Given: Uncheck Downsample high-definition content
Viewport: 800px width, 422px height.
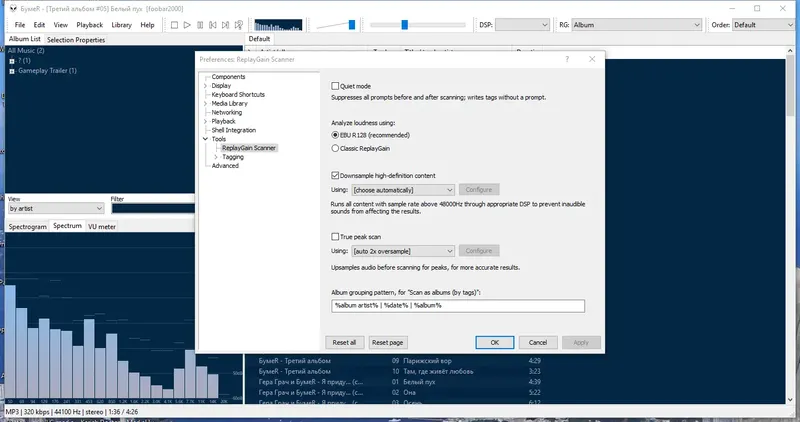Looking at the screenshot, I should 335,176.
